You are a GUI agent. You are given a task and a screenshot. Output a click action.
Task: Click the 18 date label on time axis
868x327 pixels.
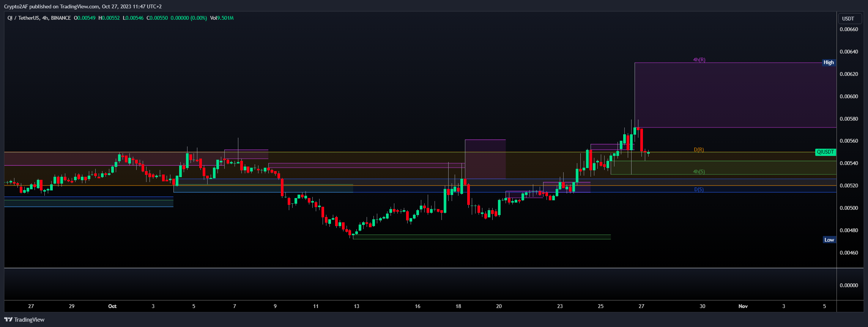coord(458,306)
